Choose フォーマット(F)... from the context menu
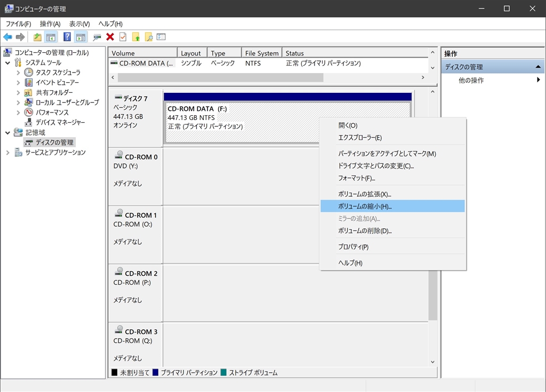The image size is (546, 392). click(x=392, y=178)
